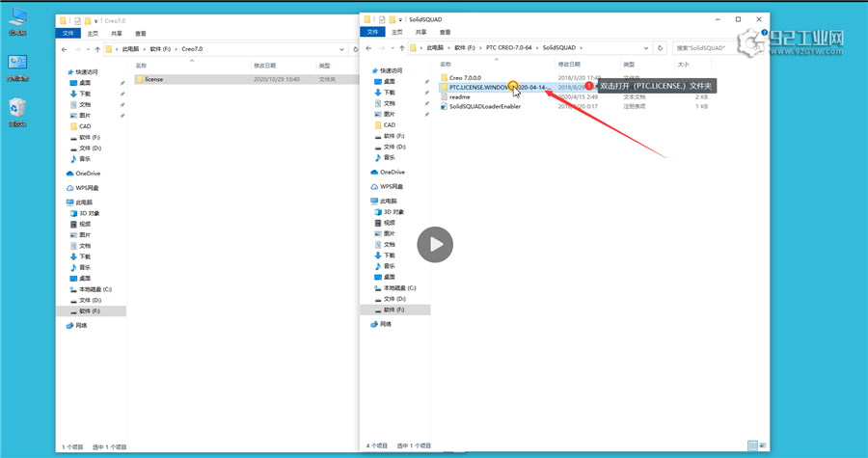Viewport: 868px width, 458px height.
Task: Select the license folder in the Creo7.0 window
Action: 154,79
